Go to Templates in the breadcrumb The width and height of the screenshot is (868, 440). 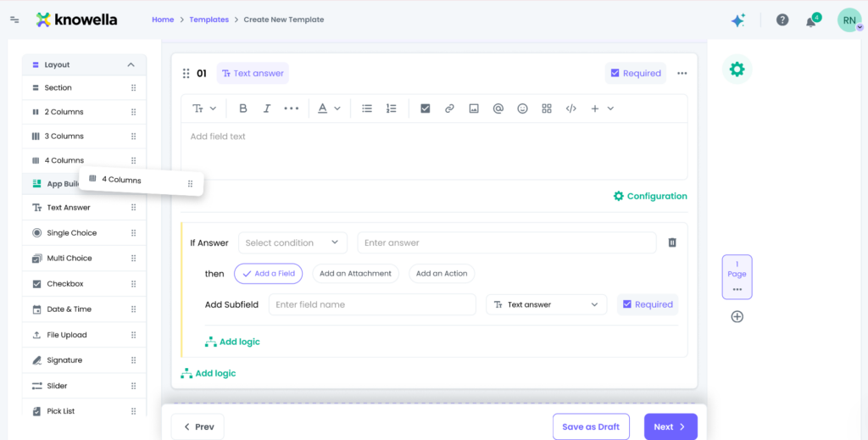click(x=209, y=19)
